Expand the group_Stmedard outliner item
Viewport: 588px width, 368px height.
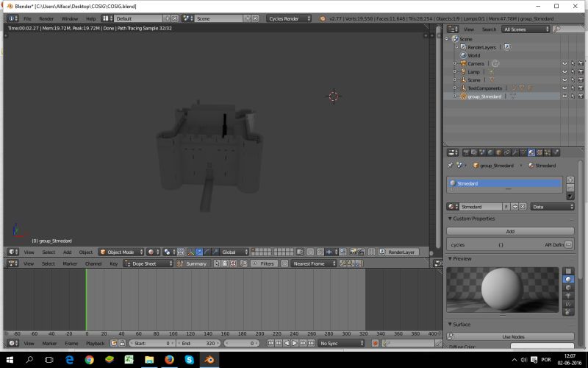[x=454, y=96]
